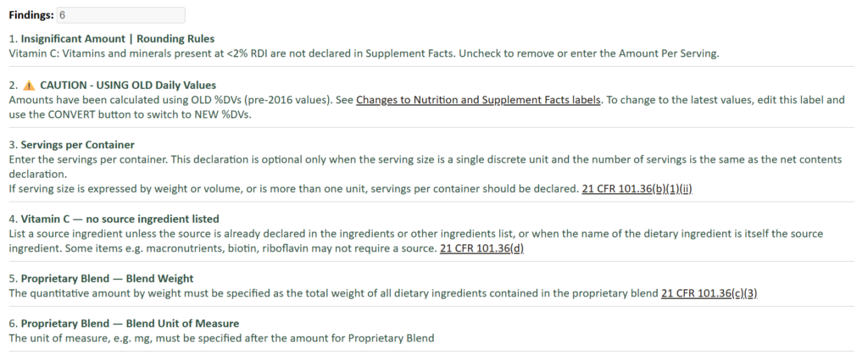Select the Insignificant Amount | Rounding Rules heading

pyautogui.click(x=117, y=39)
